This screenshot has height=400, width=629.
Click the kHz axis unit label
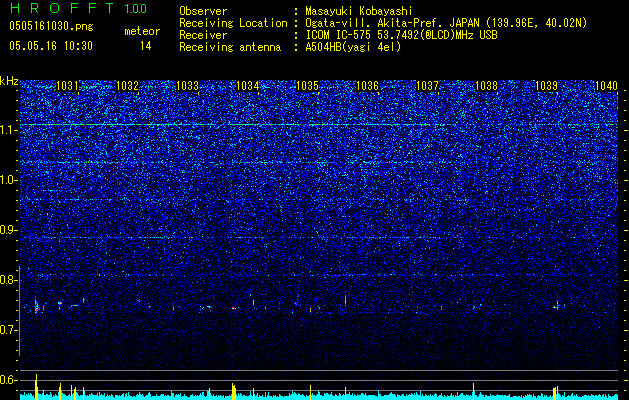[9, 81]
